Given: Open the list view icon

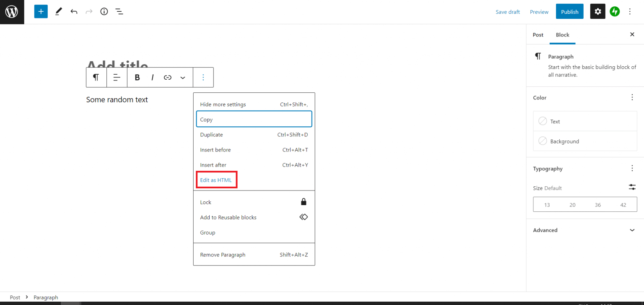Looking at the screenshot, I should coord(119,12).
